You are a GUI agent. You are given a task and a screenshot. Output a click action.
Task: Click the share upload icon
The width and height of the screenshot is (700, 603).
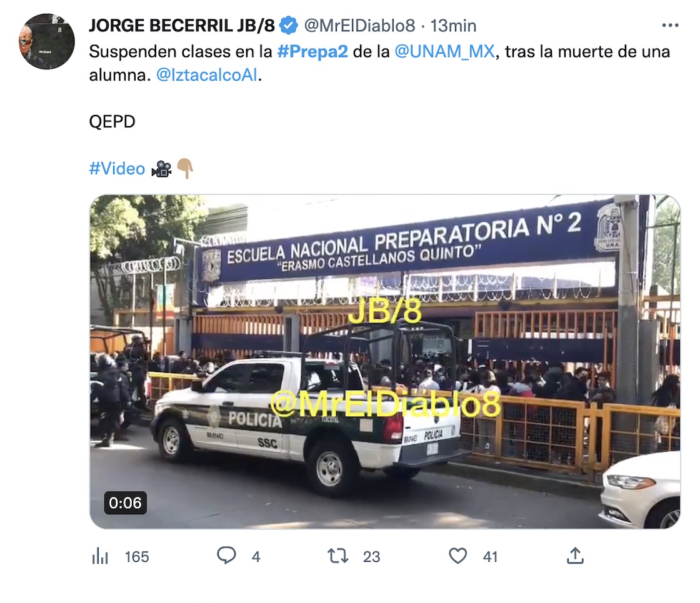coord(575,556)
